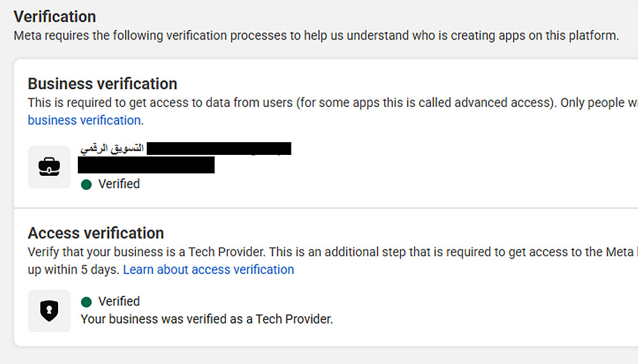Click 'Your business was verified as a Tech Provider'
This screenshot has width=638, height=364.
(x=207, y=319)
